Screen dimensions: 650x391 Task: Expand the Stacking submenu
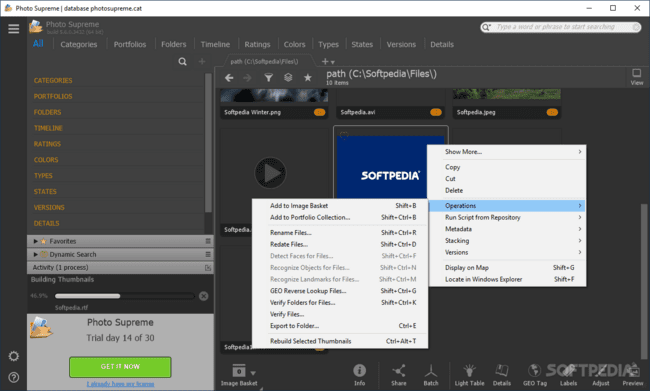tap(507, 240)
